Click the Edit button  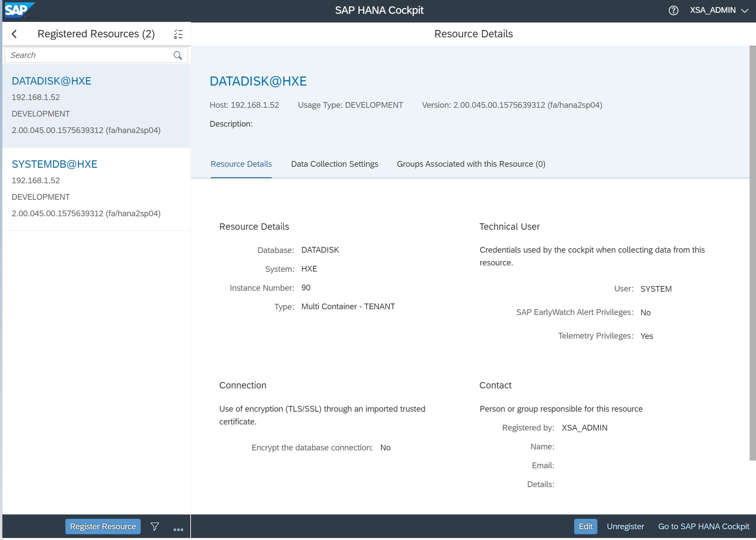tap(586, 526)
